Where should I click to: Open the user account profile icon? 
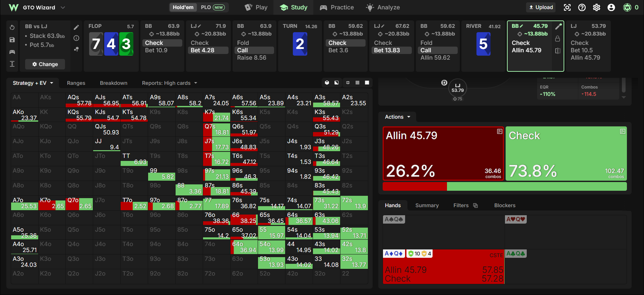611,7
